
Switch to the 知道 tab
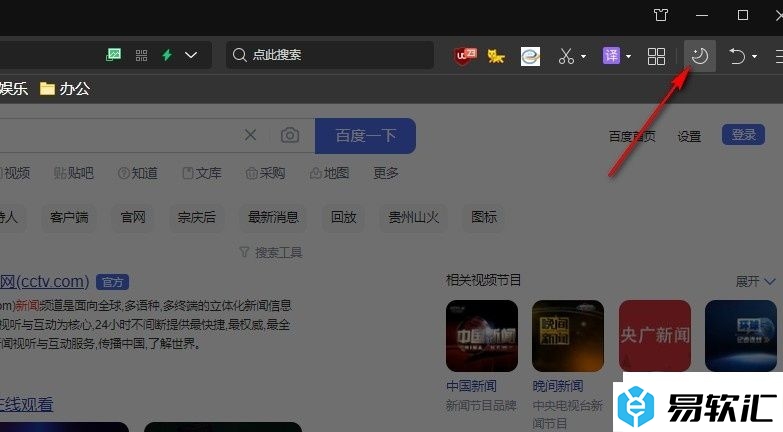[138, 173]
